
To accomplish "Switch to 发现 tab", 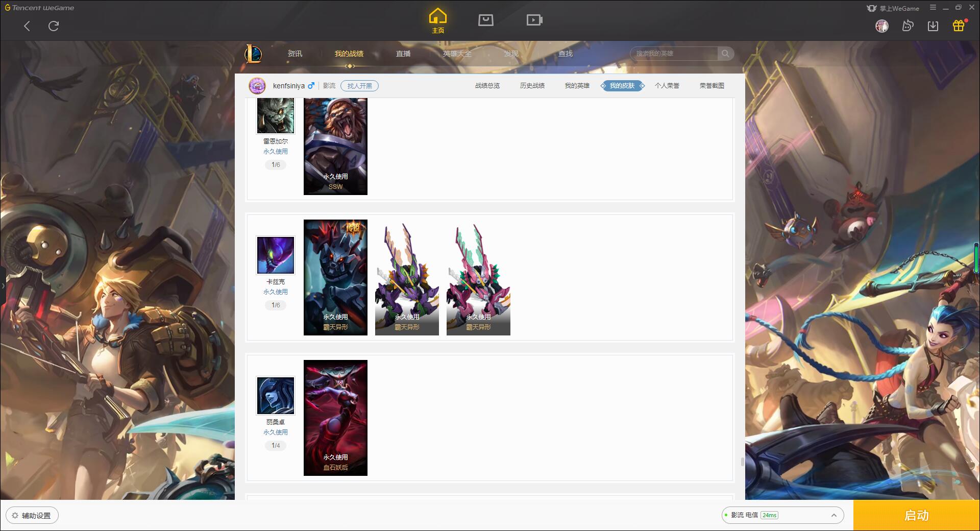I will [511, 54].
